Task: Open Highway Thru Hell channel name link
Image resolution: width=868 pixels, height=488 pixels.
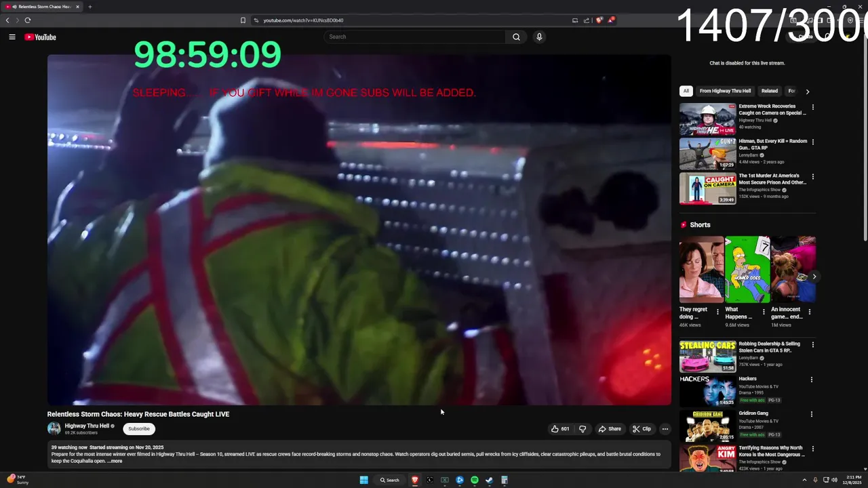Action: (87, 426)
